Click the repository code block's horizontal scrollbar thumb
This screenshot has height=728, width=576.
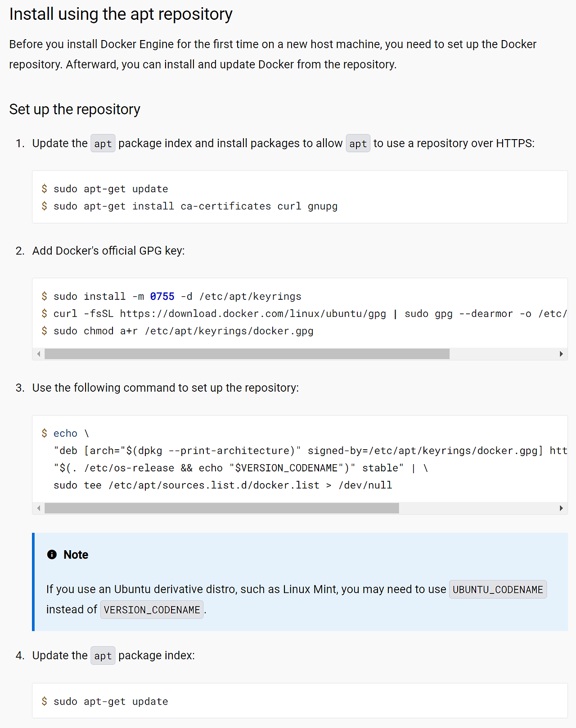pos(221,508)
